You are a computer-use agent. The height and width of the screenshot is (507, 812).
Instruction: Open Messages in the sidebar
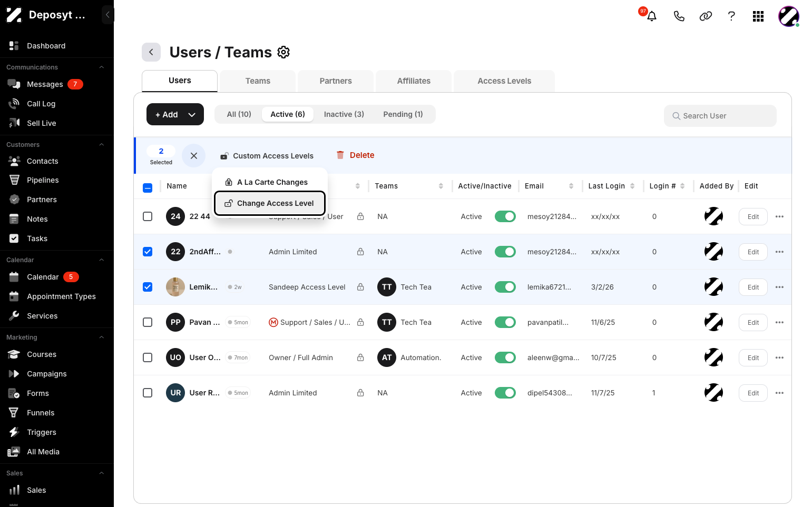coord(45,84)
